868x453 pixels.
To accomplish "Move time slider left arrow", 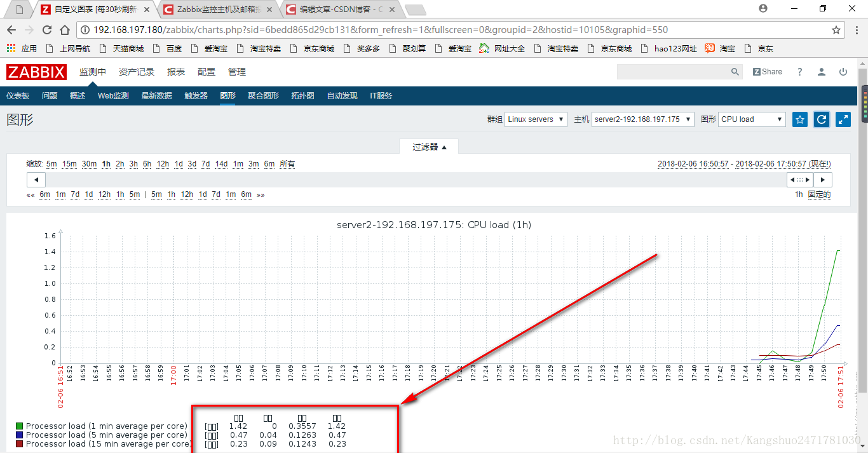I will 36,180.
